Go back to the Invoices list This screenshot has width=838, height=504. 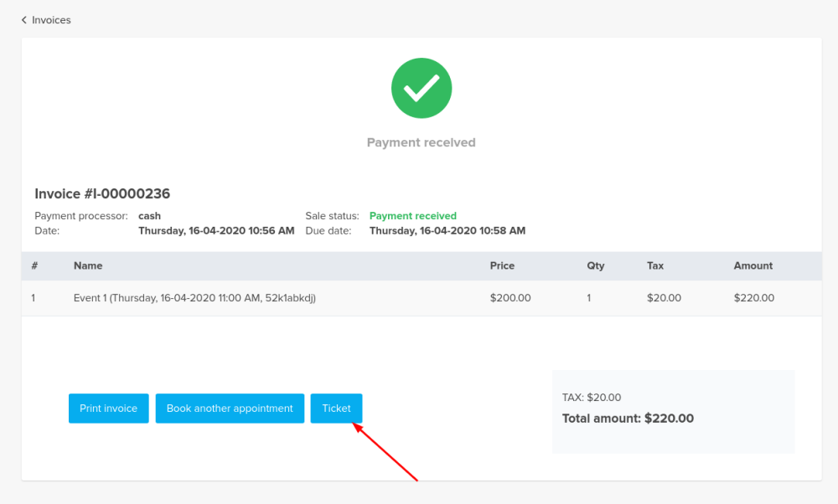51,20
